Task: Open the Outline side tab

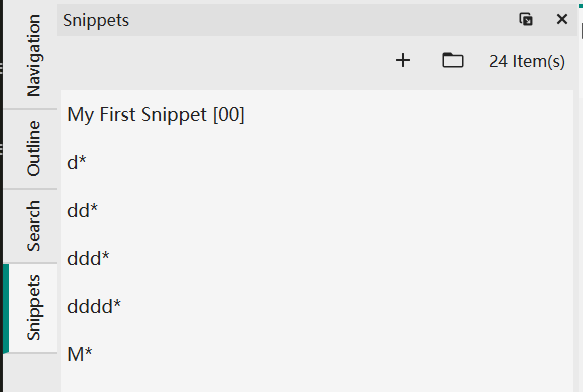Action: coord(33,148)
